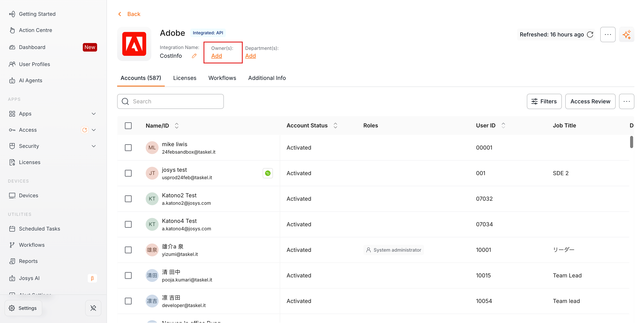Tick checkbox for yizumi@taskel.it account
This screenshot has width=644, height=323.
click(128, 250)
